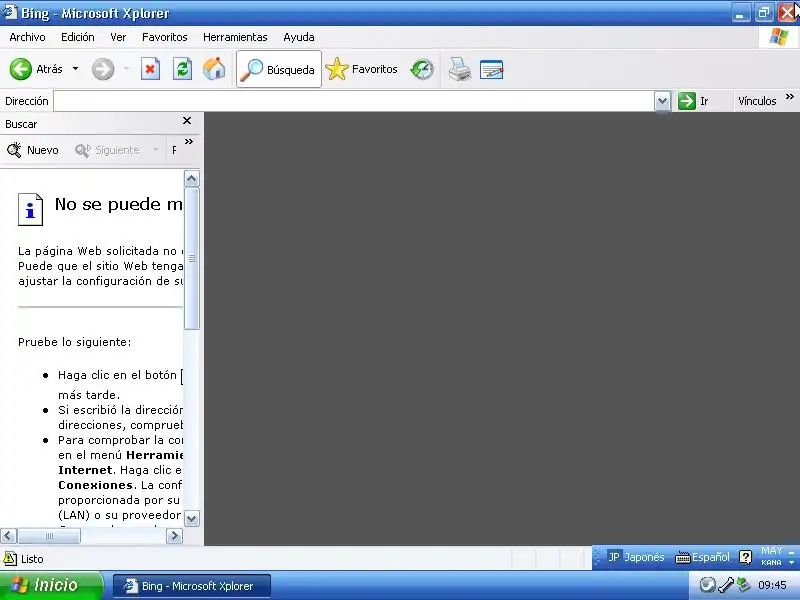Screen dimensions: 800x600
Task: Select the Bing - Microsoft Xplorer taskbar button
Action: [x=191, y=586]
